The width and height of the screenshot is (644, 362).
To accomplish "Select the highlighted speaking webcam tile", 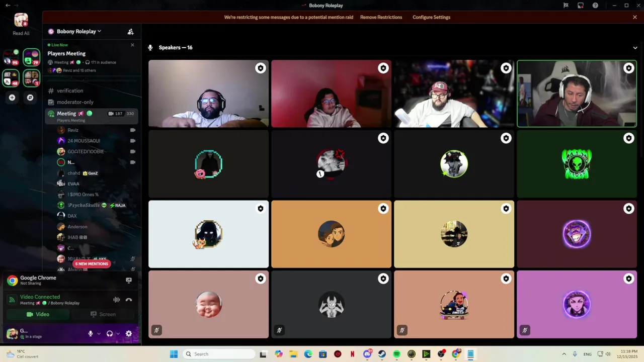I will (x=577, y=94).
